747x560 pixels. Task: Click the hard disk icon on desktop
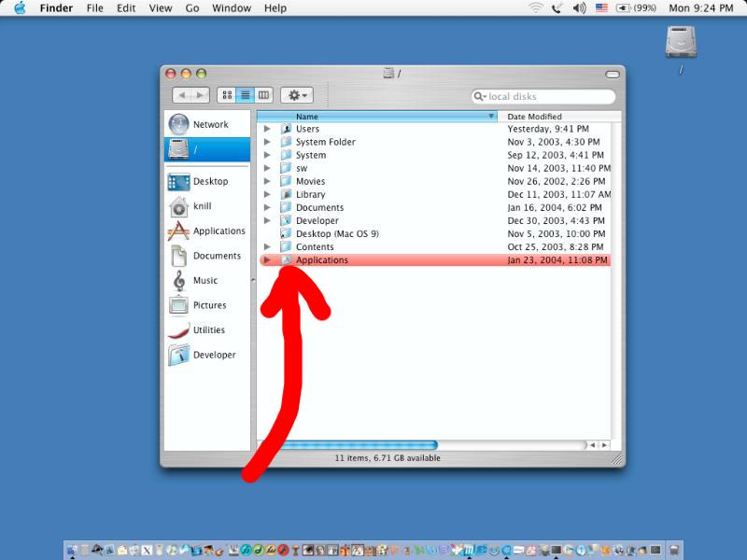682,43
